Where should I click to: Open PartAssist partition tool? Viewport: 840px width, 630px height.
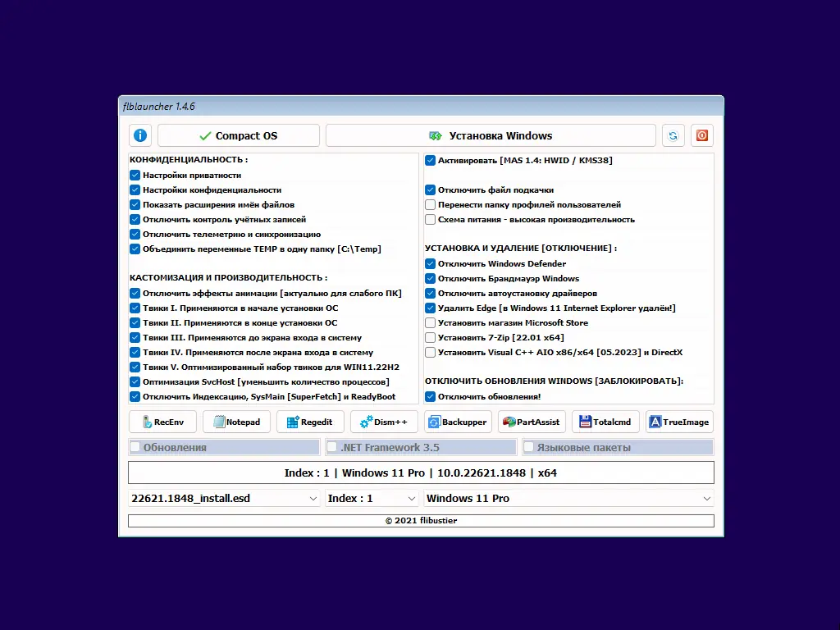tap(532, 422)
